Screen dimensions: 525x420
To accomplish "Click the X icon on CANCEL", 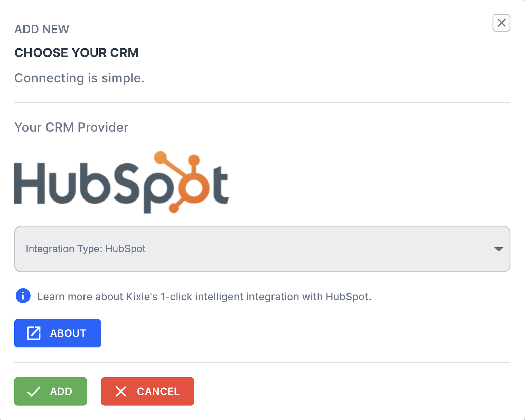I will pyautogui.click(x=121, y=391).
